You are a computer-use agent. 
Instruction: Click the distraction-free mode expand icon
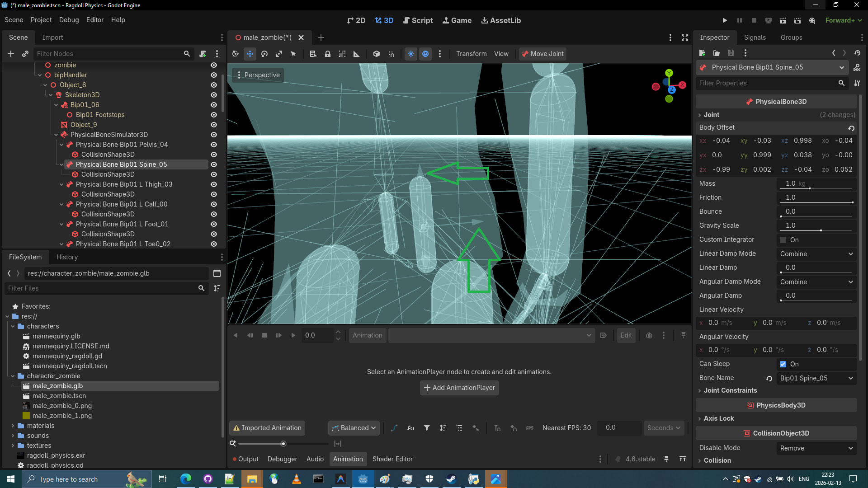click(685, 38)
